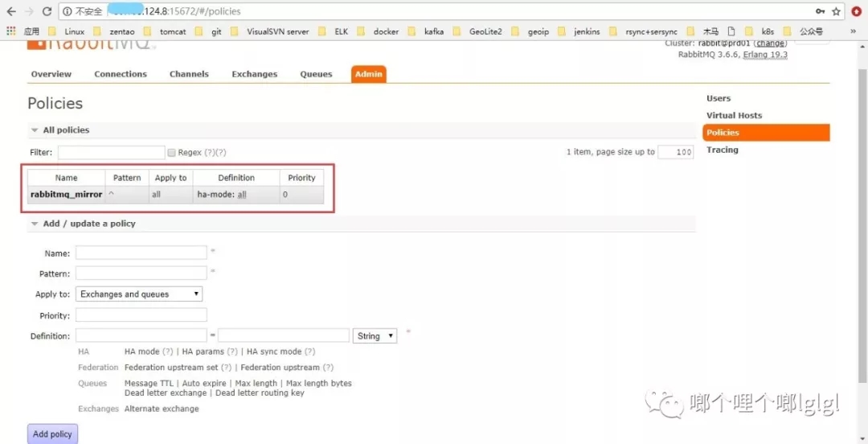
Task: Switch to the Exchanges tab
Action: pos(254,74)
